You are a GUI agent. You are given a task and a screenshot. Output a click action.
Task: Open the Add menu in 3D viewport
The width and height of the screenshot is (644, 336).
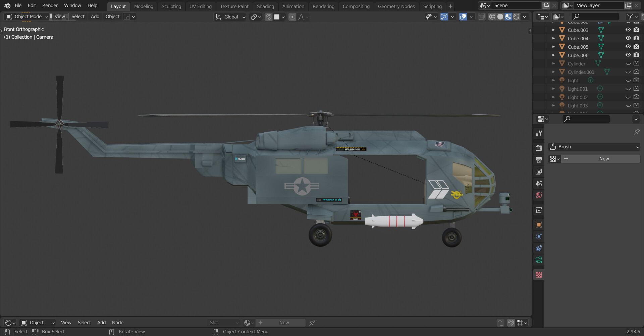[x=95, y=16]
